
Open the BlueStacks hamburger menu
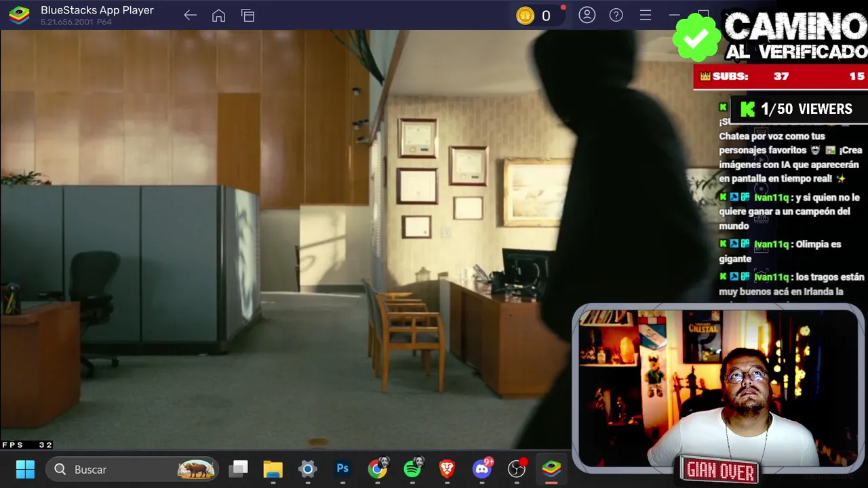(x=646, y=15)
